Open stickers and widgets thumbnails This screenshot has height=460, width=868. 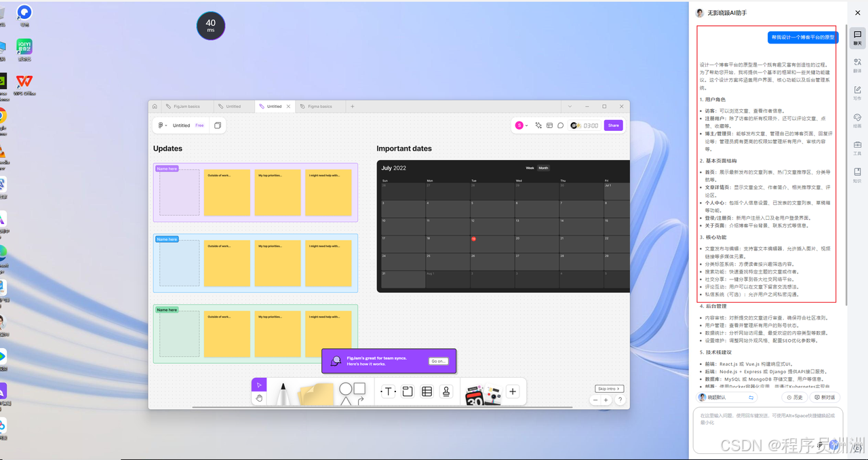point(483,394)
